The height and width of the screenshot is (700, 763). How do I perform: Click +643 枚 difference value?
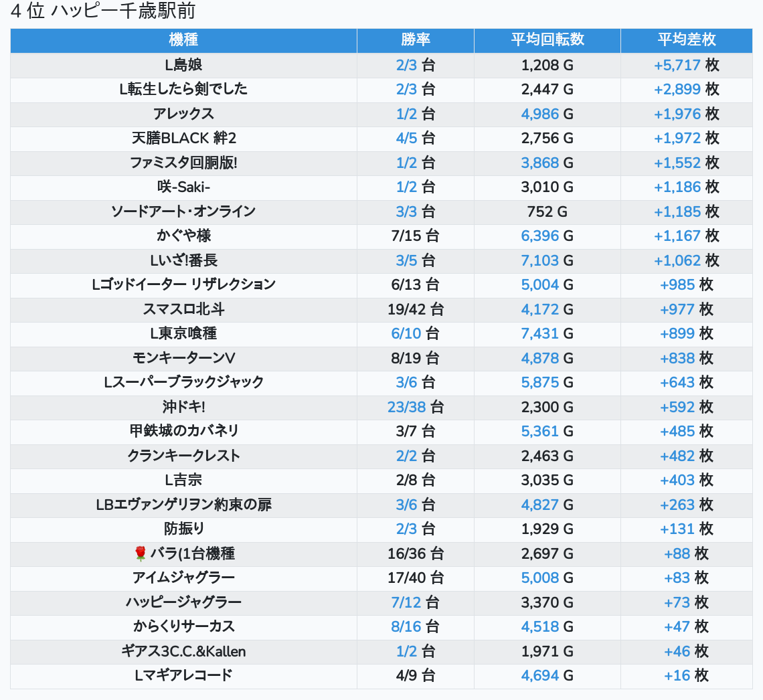(x=687, y=382)
